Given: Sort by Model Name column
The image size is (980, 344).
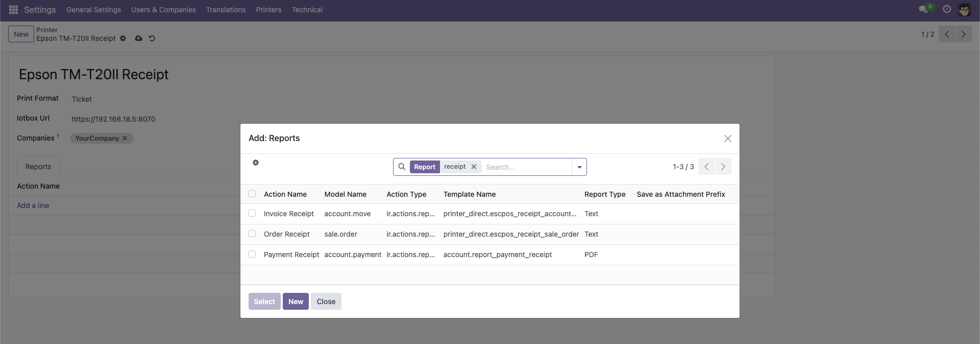Looking at the screenshot, I should tap(346, 194).
